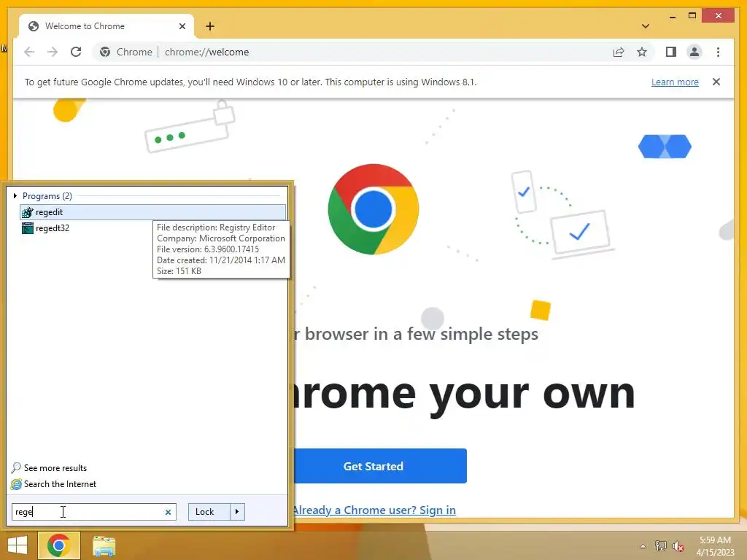The width and height of the screenshot is (747, 560).
Task: Click See more results
Action: (49, 467)
